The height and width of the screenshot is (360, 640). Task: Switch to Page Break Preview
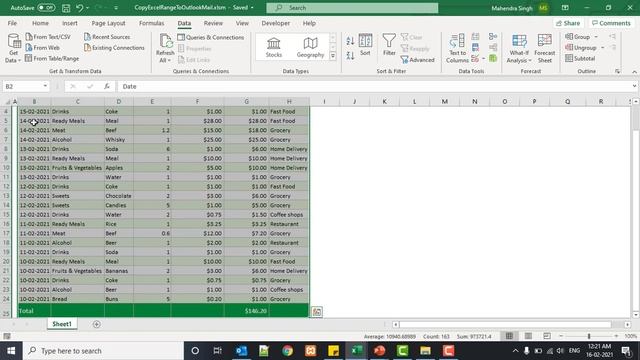pyautogui.click(x=547, y=336)
